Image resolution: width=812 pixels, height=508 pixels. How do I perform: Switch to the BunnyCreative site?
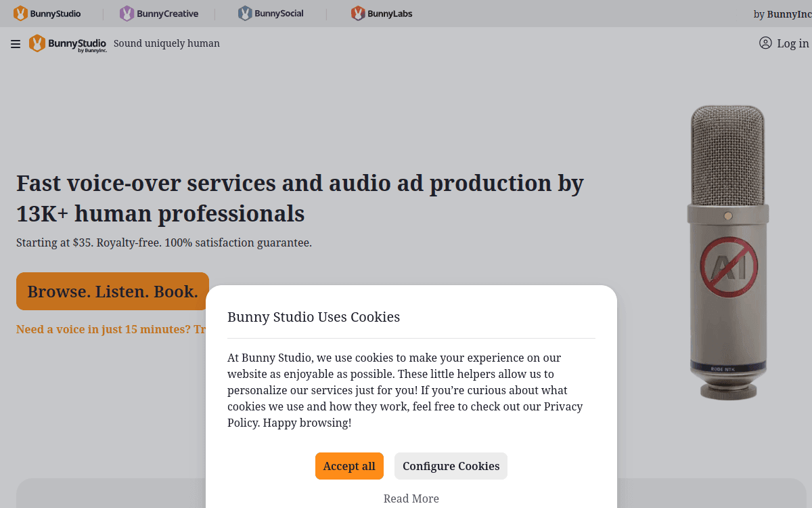point(159,13)
